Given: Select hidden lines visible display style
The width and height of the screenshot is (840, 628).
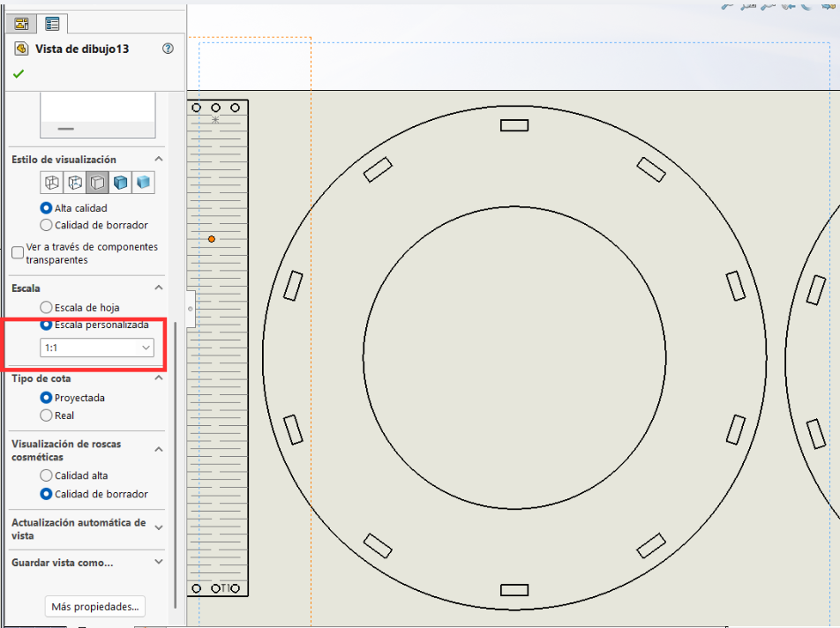Looking at the screenshot, I should [x=75, y=183].
